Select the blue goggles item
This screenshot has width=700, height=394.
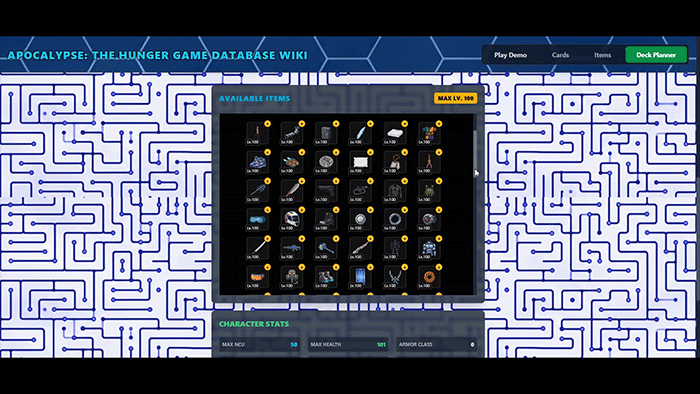[257, 220]
